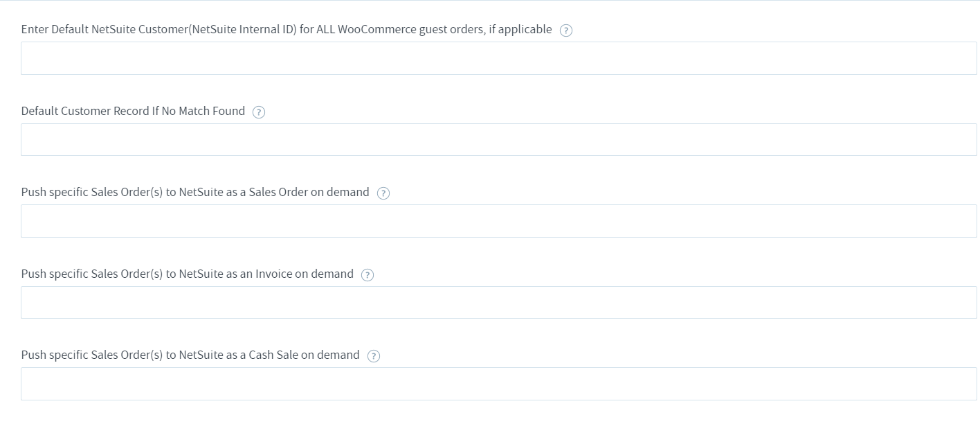This screenshot has height=424, width=980.
Task: Click the Default Customer Record If No Match field
Action: point(499,139)
